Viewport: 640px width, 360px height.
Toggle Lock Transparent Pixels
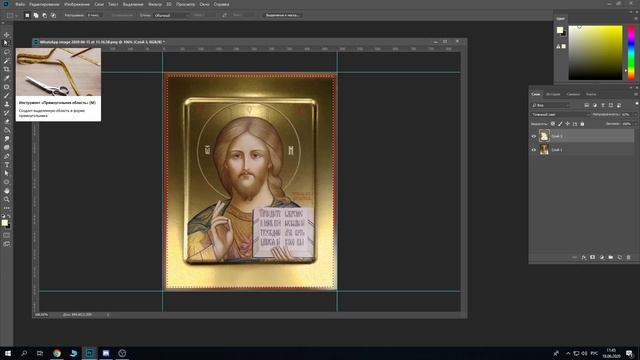point(553,124)
